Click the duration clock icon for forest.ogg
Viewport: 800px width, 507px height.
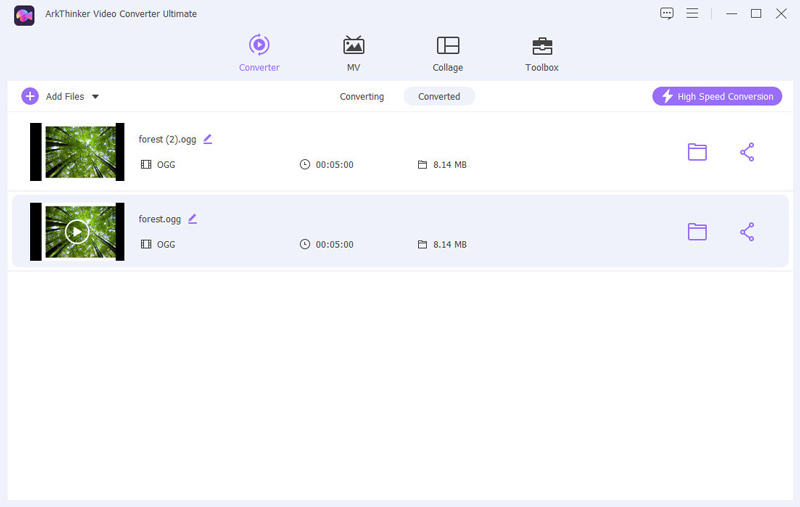click(305, 244)
